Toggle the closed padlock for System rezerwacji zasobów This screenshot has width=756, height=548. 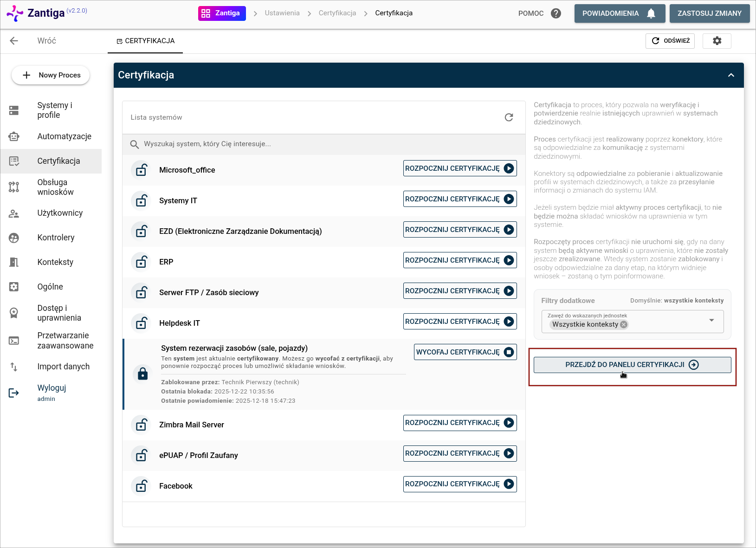[x=142, y=374]
